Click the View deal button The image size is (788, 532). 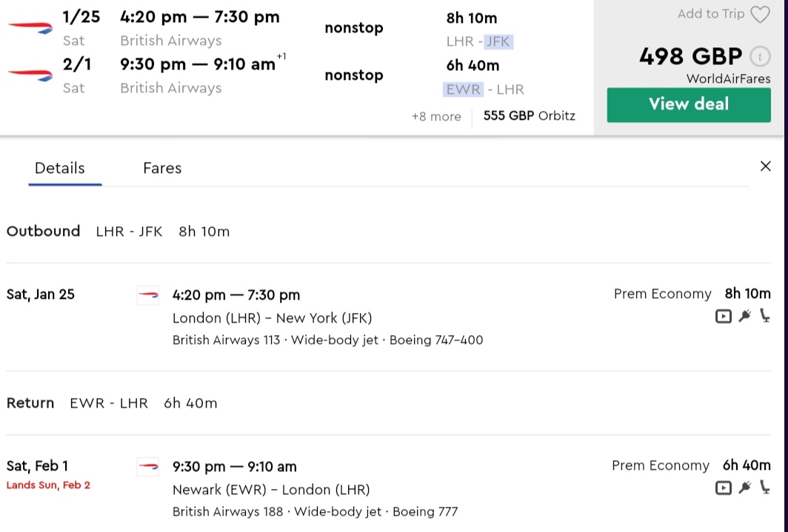(x=688, y=104)
